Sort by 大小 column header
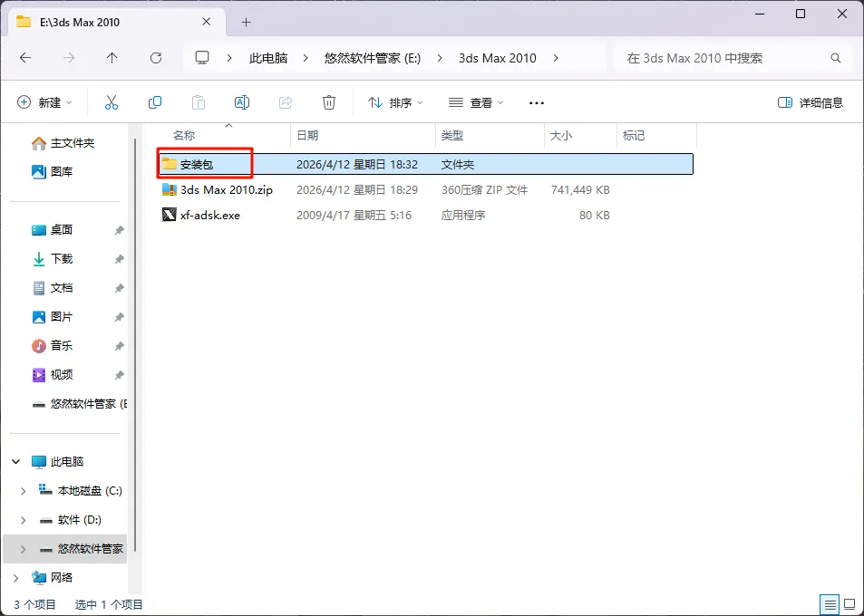Viewport: 864px width, 616px height. (561, 135)
